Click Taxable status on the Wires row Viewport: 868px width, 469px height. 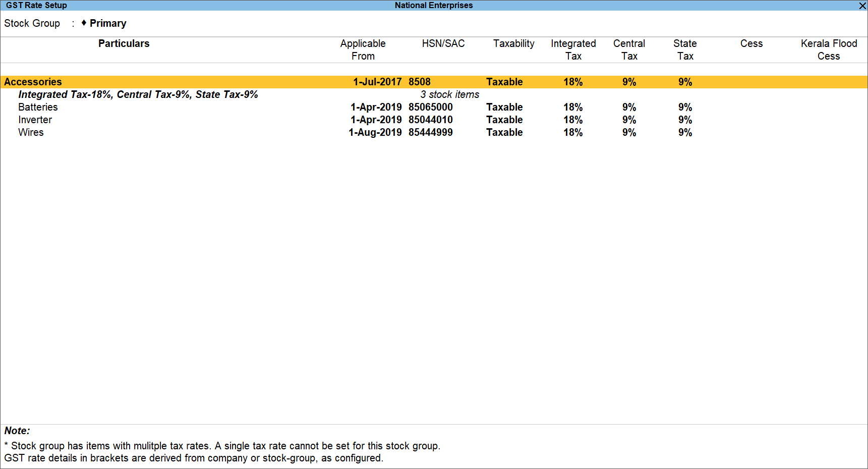pos(504,132)
